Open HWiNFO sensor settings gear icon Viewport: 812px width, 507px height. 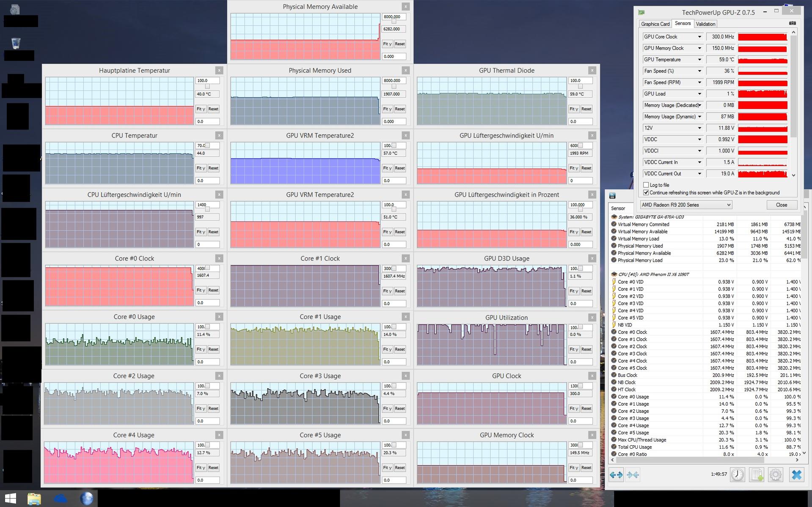776,474
